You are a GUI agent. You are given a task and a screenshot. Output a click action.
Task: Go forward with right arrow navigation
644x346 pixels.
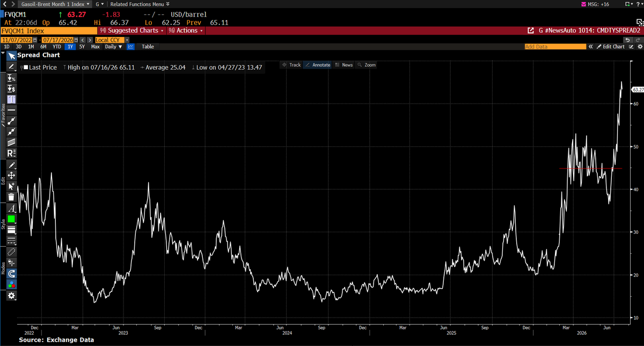(x=12, y=4)
